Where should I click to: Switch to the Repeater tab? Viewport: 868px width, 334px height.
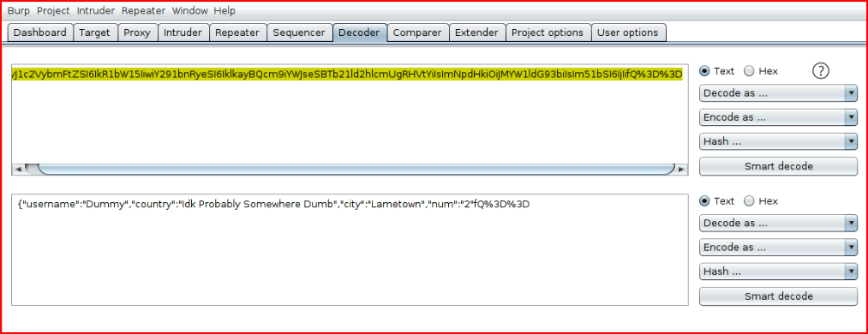pos(237,33)
